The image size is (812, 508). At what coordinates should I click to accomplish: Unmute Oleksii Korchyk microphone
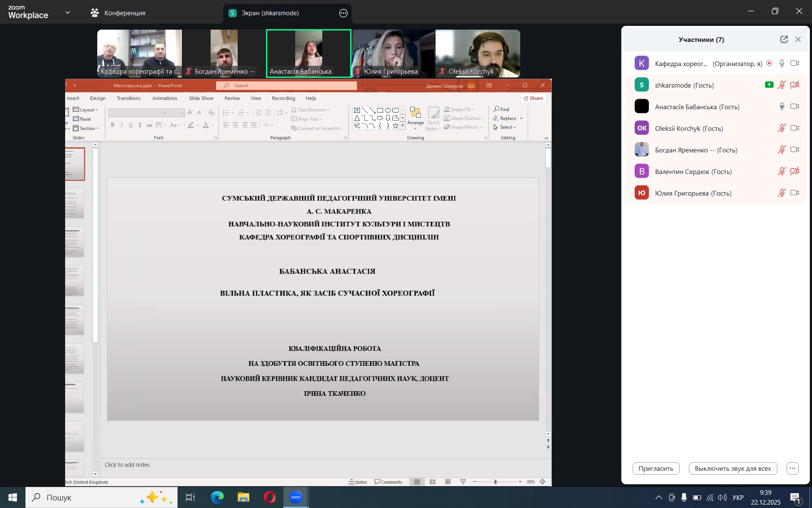tap(782, 128)
